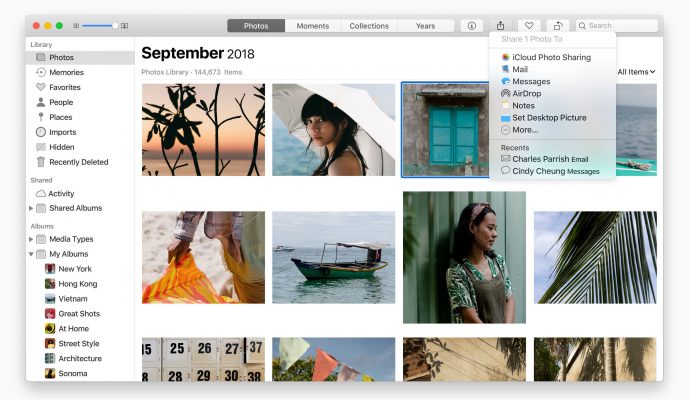
Task: Choose Set Desktop Picture menu item
Action: coord(549,118)
